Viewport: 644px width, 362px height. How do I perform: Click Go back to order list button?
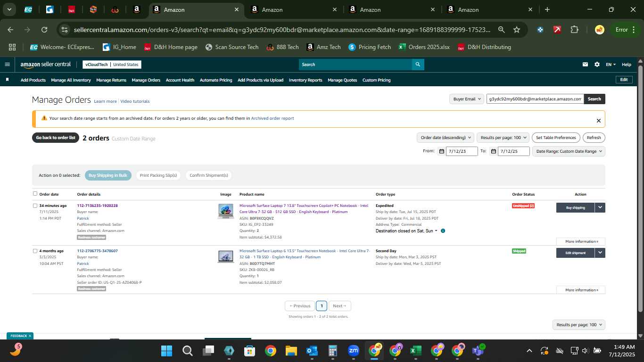[56, 138]
